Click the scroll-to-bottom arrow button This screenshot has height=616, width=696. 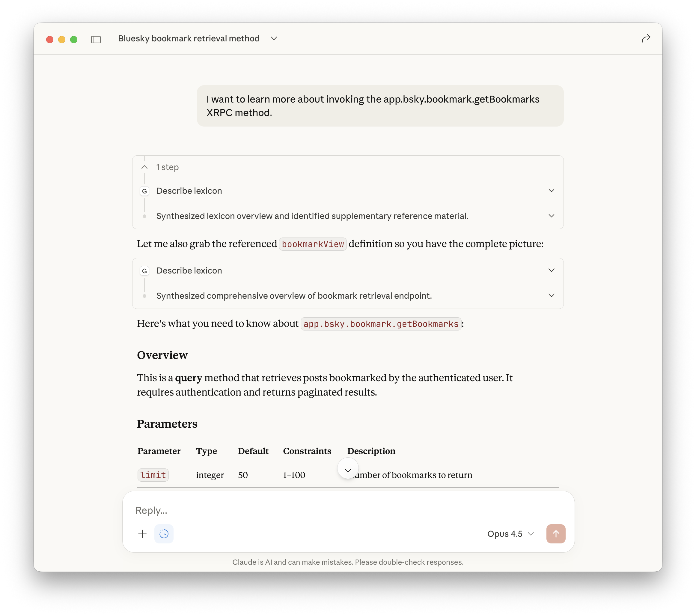(x=348, y=468)
